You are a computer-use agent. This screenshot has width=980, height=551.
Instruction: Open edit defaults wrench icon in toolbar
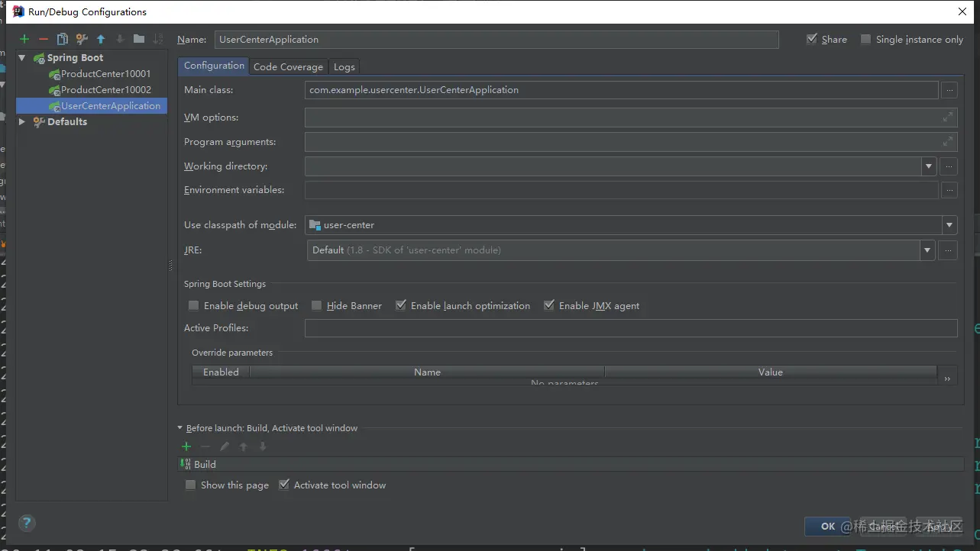[x=82, y=39]
